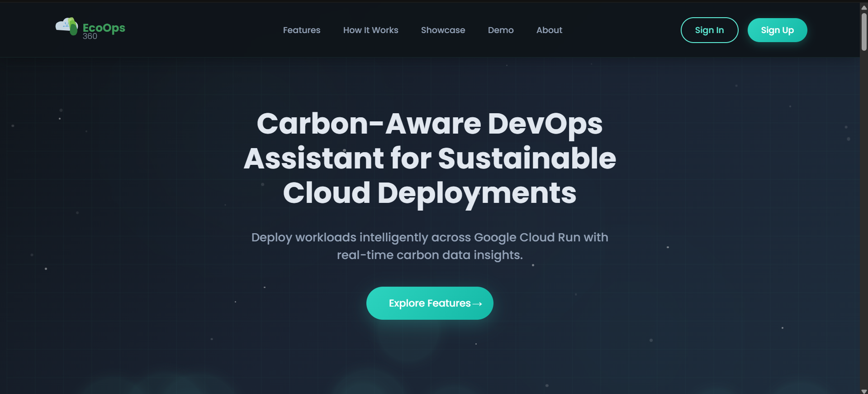Screen dimensions: 868x394
Task: Click the 360 text under EcoOps
Action: tap(90, 37)
